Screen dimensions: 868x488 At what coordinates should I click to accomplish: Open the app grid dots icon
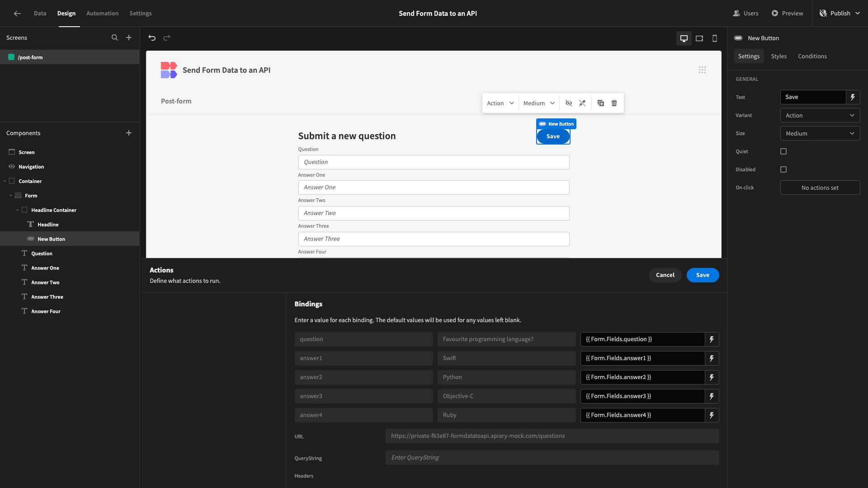pos(702,70)
